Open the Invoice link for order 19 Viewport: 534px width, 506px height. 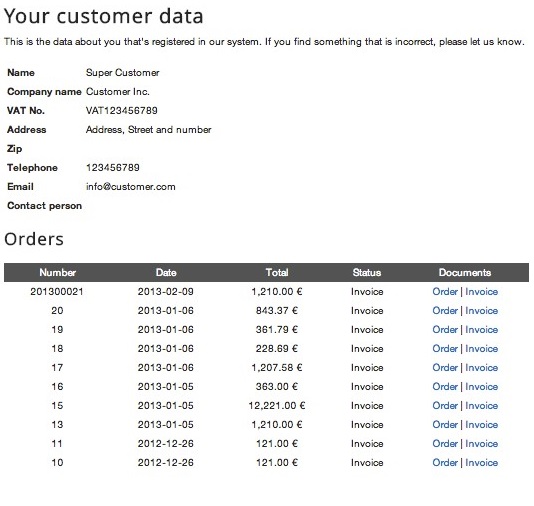coord(482,330)
